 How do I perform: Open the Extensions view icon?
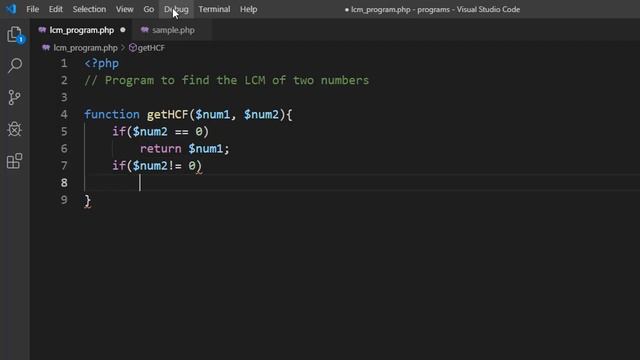pyautogui.click(x=15, y=161)
